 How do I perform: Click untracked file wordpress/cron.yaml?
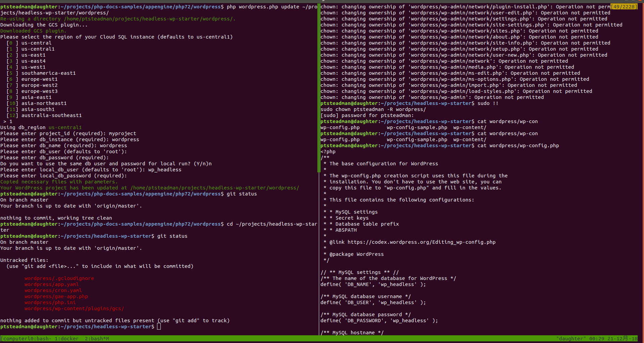click(53, 290)
